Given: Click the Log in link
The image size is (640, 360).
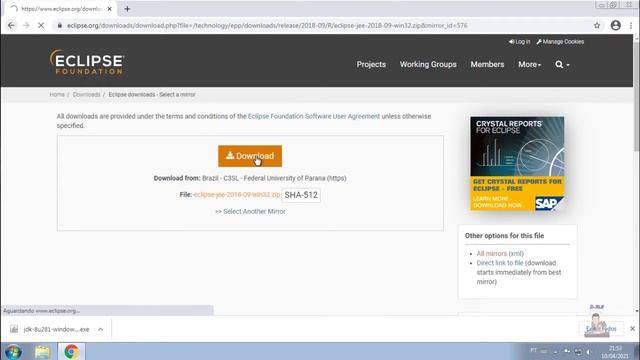Looking at the screenshot, I should tap(519, 42).
